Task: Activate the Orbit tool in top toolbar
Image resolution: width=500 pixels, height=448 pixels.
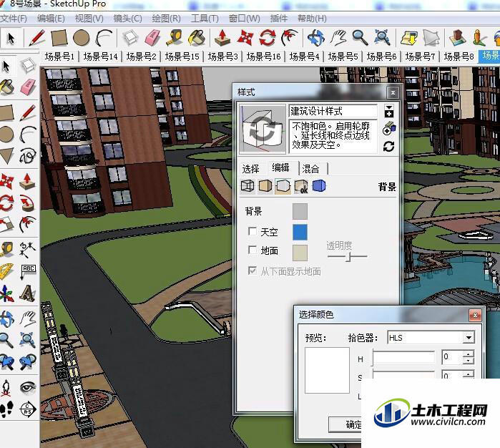Action: point(315,38)
